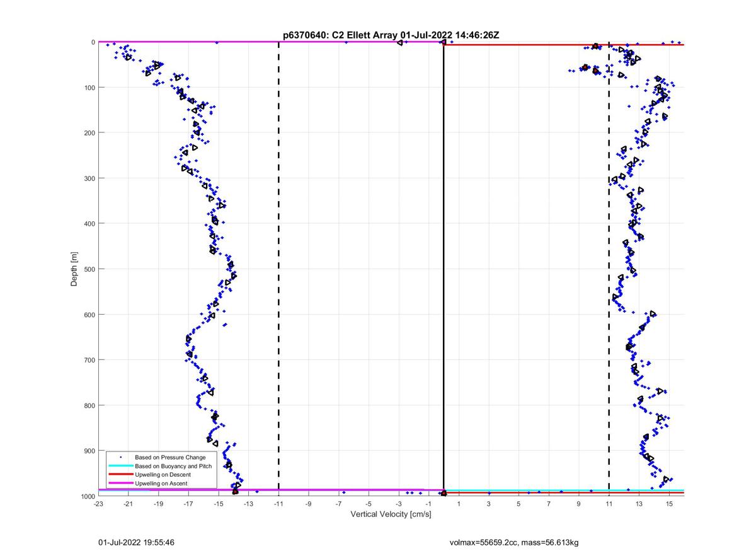Image resolution: width=756 pixels, height=558 pixels.
Task: Click the y-axis tick label 300
Action: (x=89, y=178)
